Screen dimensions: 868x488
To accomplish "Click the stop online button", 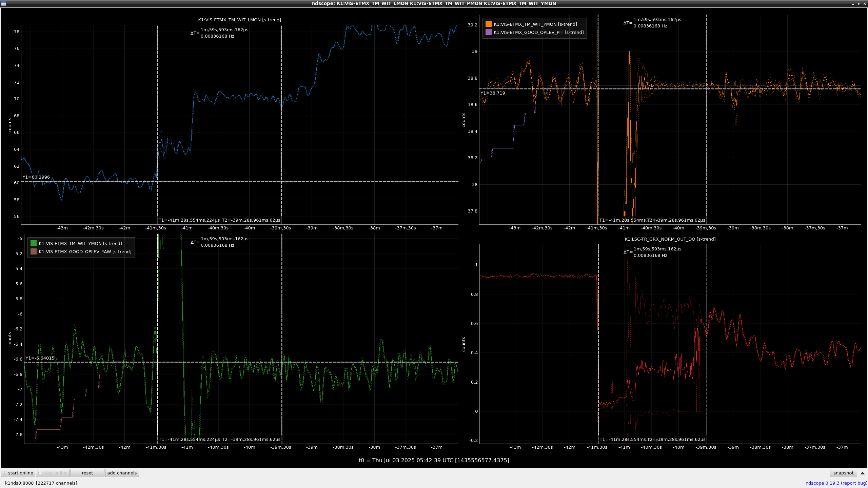I will pos(53,473).
